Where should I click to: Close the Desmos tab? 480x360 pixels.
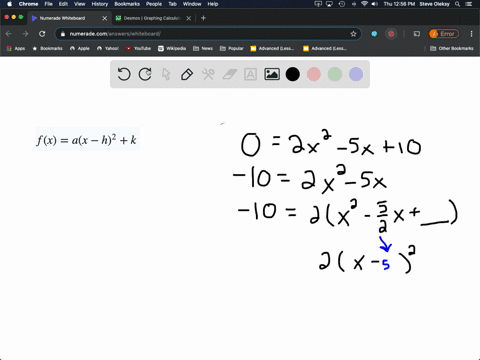[x=189, y=18]
